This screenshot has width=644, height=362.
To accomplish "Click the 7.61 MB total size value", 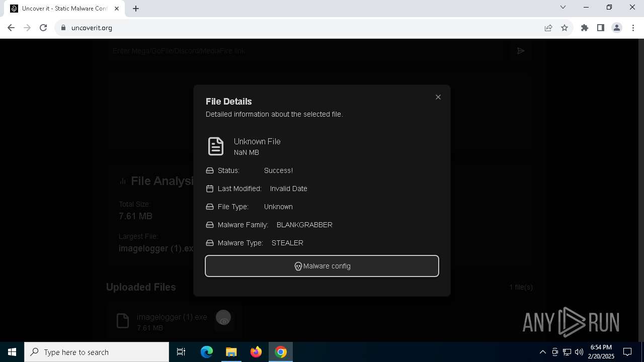I will 135,216.
